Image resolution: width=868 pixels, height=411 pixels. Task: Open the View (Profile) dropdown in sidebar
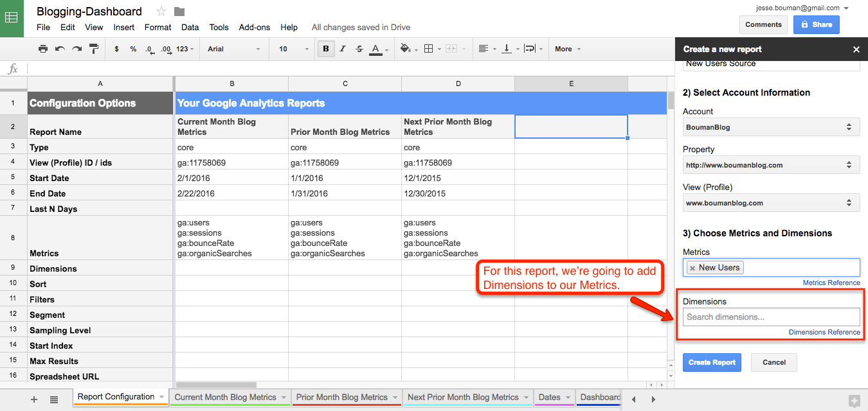click(771, 202)
